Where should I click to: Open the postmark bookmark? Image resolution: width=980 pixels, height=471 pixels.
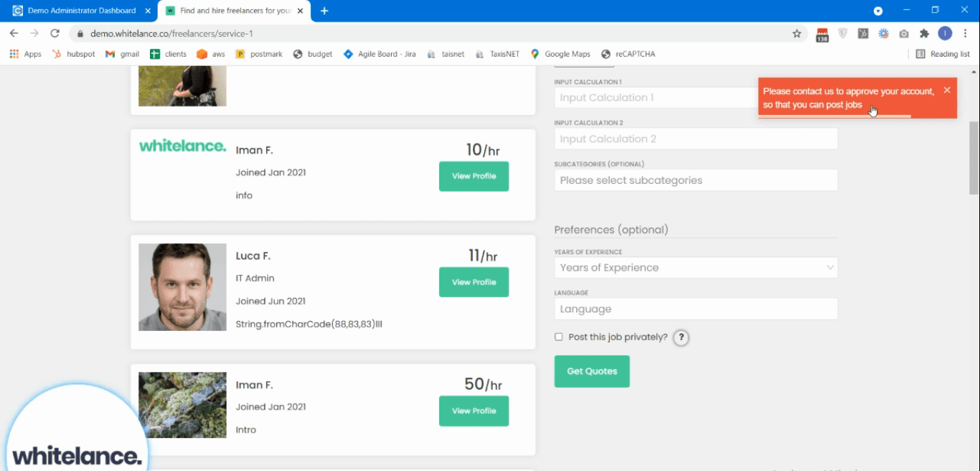(x=259, y=54)
